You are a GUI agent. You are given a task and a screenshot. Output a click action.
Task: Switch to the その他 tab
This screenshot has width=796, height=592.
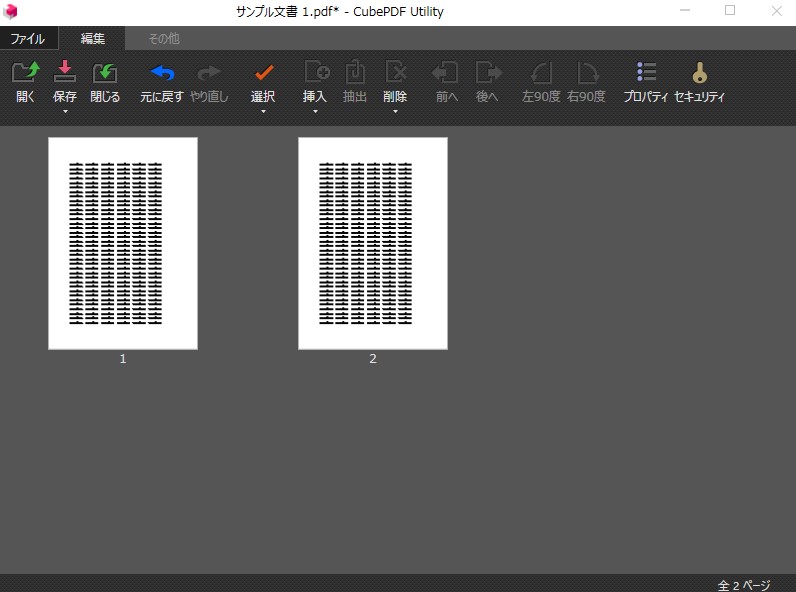[x=164, y=39]
